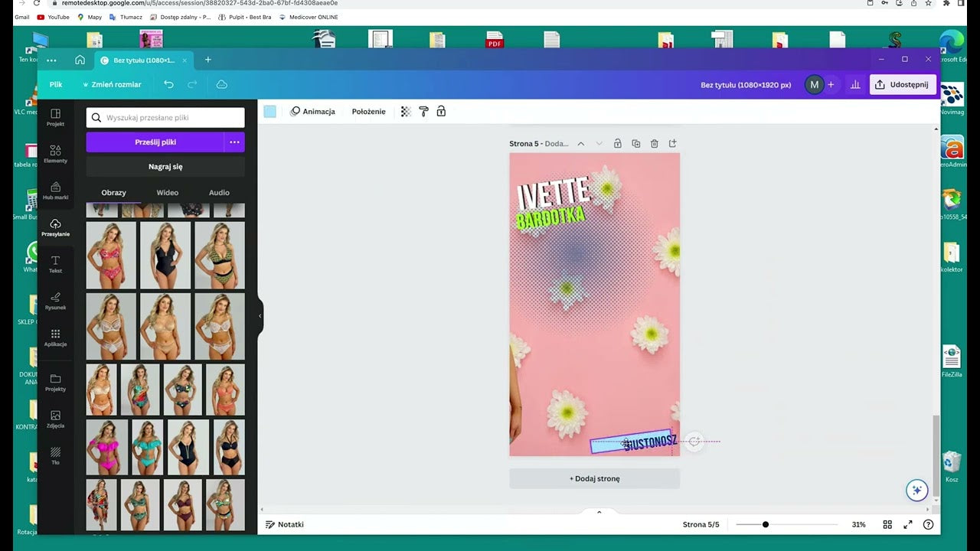Check cloud save status icon

click(221, 84)
